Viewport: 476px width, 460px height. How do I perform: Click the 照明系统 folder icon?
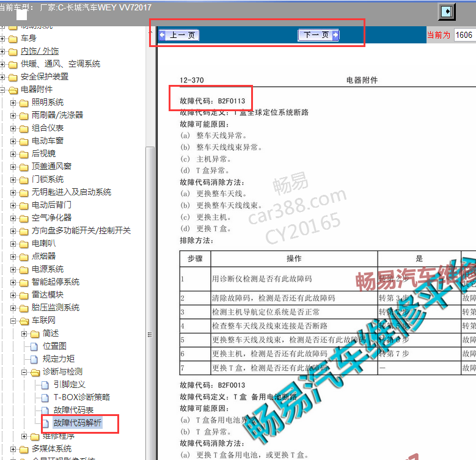point(24,103)
